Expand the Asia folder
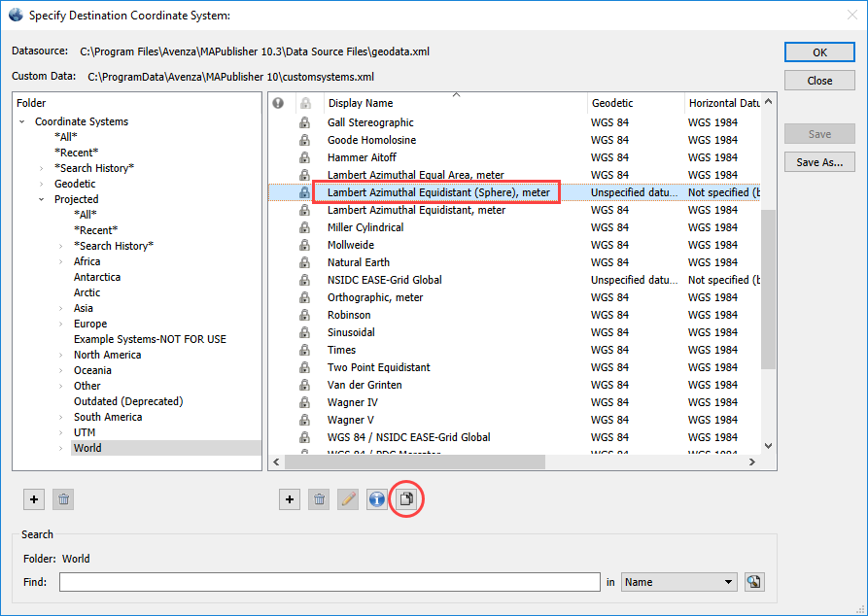 pos(61,308)
